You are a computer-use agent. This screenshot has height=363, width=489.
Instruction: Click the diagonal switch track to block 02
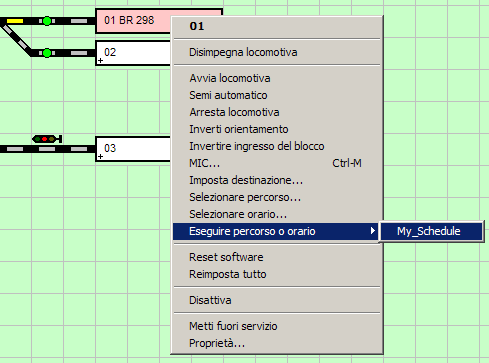[x=16, y=38]
